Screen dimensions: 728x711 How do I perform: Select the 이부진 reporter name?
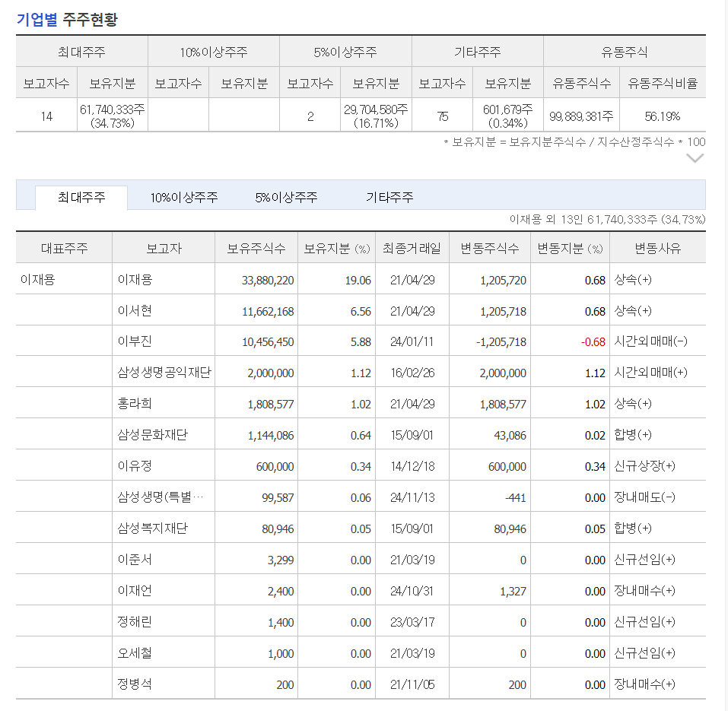pos(135,341)
